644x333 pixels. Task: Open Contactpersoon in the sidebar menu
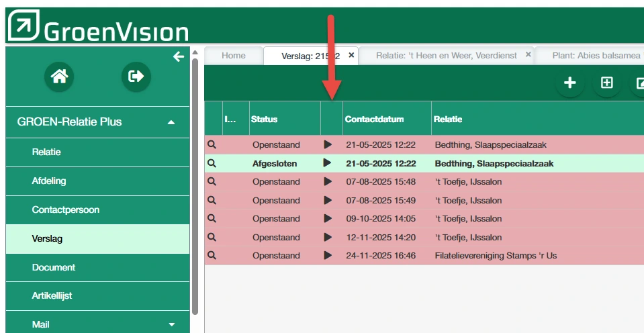pos(98,209)
